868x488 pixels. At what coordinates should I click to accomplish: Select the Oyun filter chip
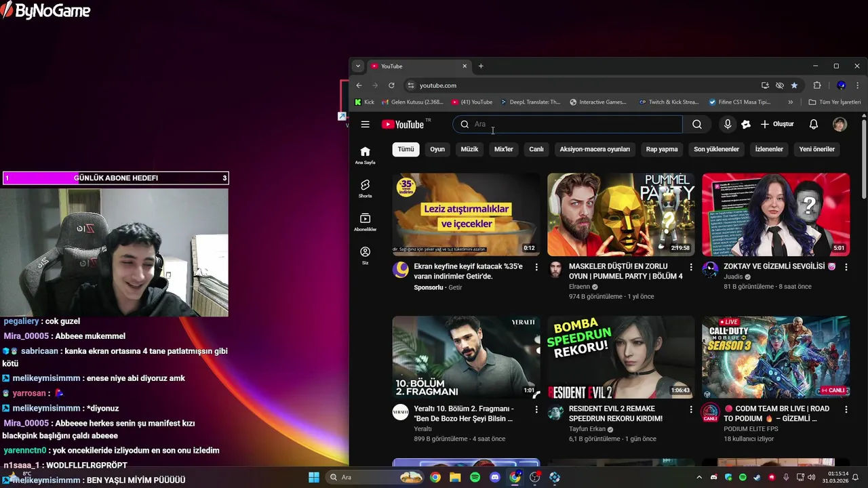coord(437,149)
